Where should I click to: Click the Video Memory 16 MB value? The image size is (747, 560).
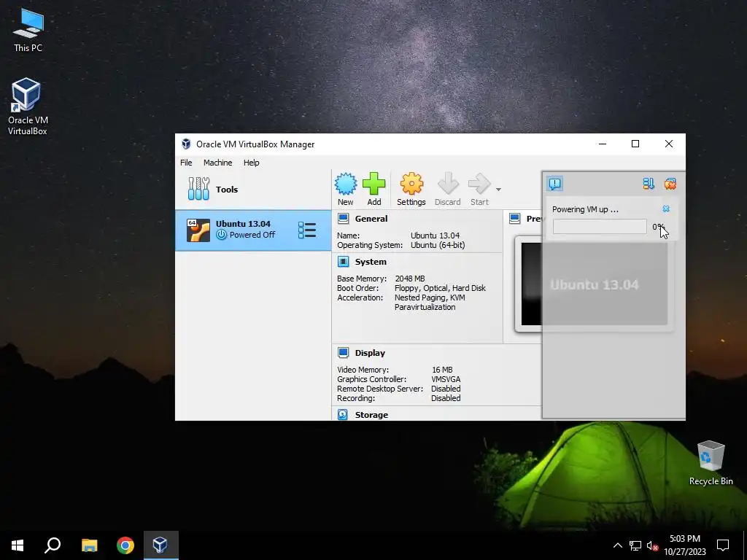pyautogui.click(x=442, y=370)
